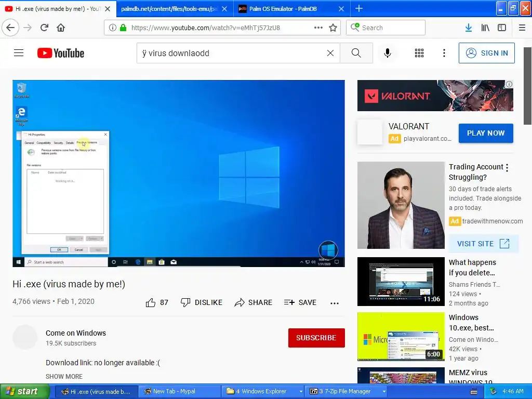
Task: Click the page vertical scrollbar thumb
Action: click(x=528, y=86)
